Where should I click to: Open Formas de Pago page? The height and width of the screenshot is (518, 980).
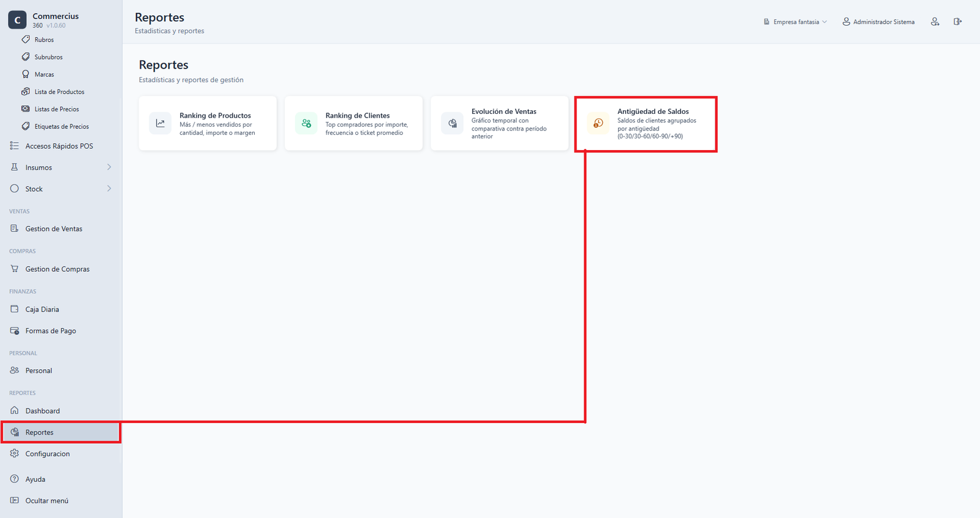(x=51, y=331)
